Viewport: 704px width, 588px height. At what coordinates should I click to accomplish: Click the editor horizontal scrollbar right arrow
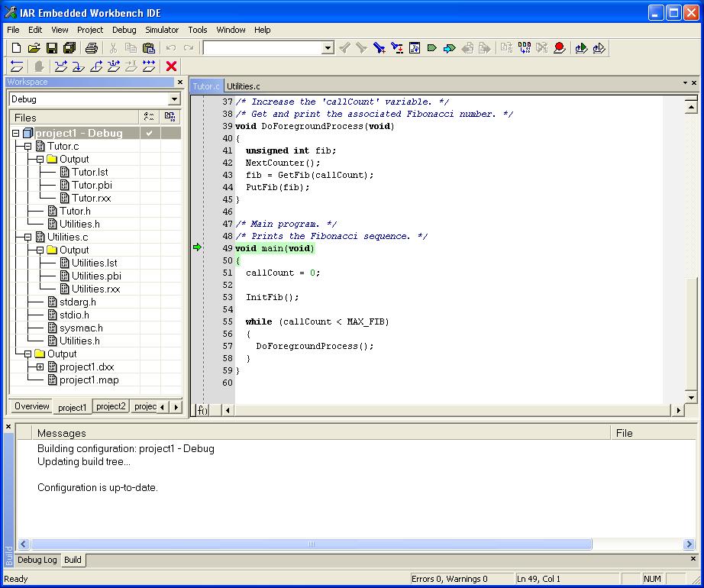[x=678, y=410]
